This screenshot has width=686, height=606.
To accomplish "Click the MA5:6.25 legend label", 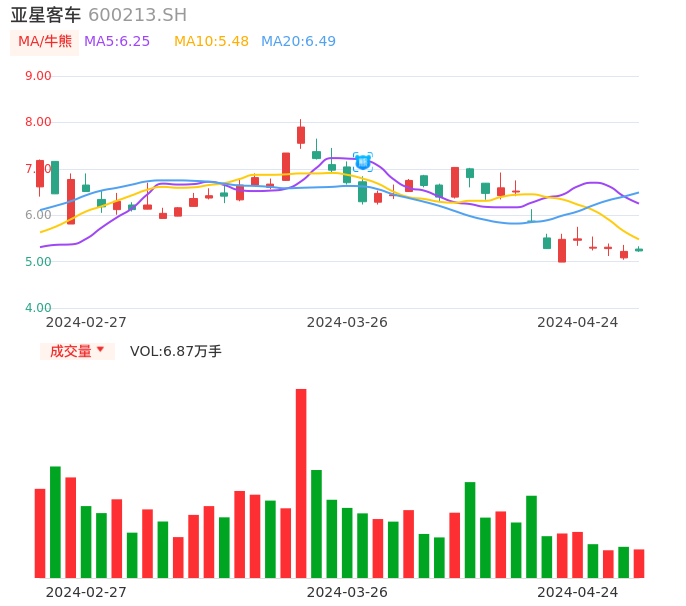I will (x=117, y=42).
